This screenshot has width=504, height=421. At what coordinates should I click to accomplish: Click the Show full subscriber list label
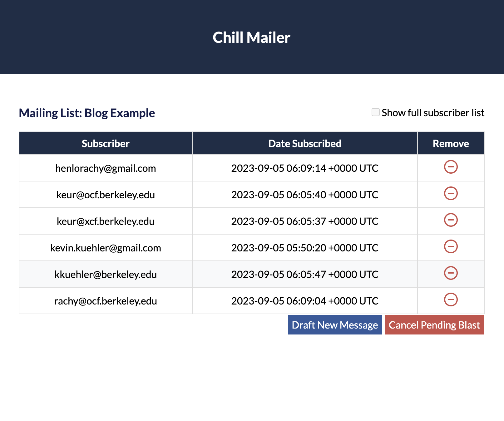point(433,112)
